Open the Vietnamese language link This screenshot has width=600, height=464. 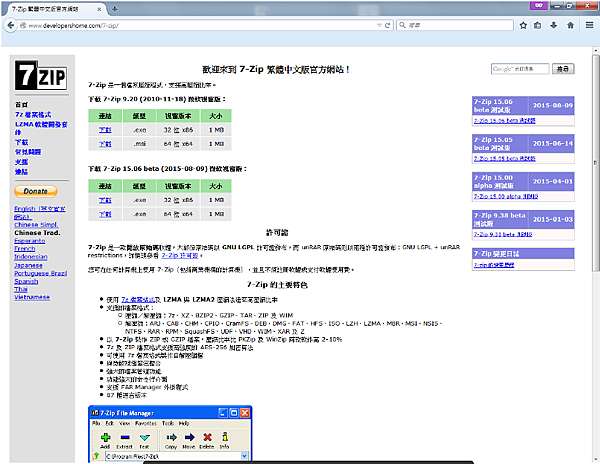(32, 297)
